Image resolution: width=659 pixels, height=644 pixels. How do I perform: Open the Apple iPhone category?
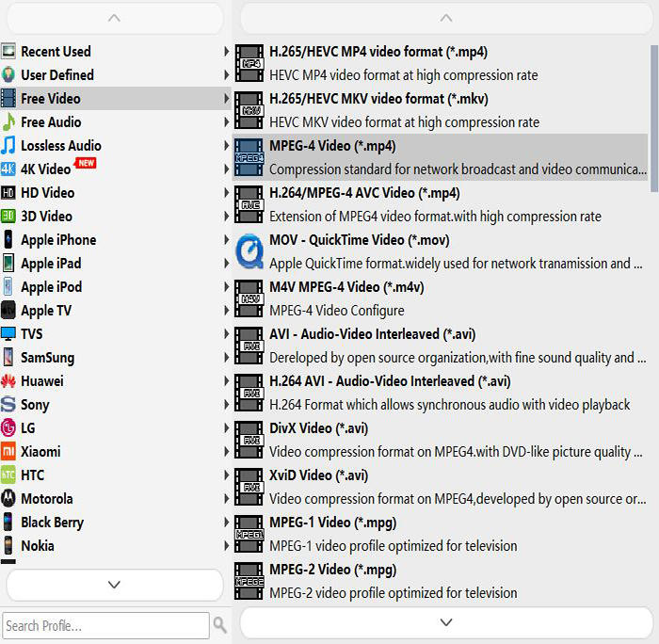pyautogui.click(x=116, y=239)
